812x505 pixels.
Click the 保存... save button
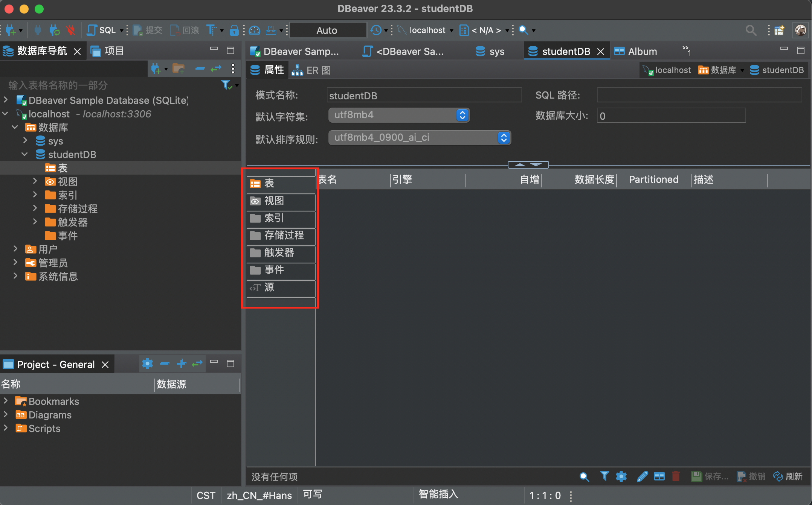point(710,476)
